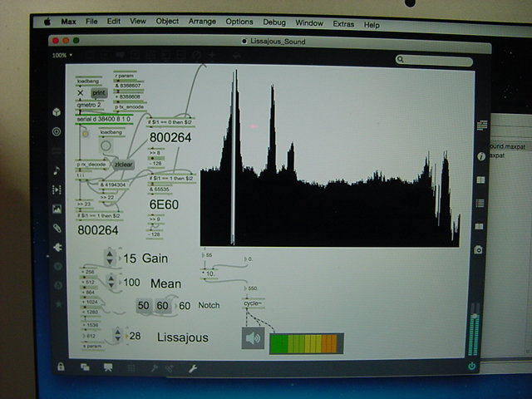The width and height of the screenshot is (532, 399).
Task: Open the Snippets paperclip sidebar icon
Action: (x=57, y=229)
